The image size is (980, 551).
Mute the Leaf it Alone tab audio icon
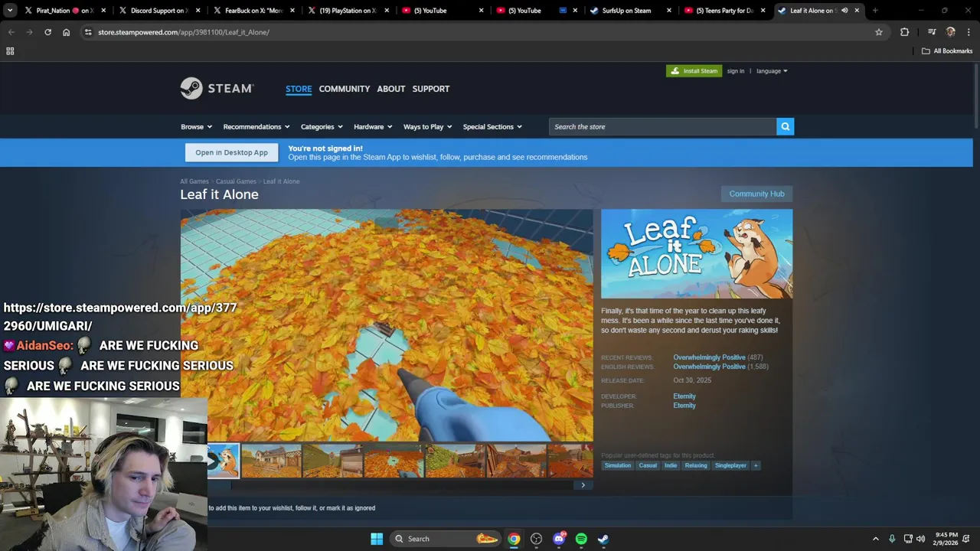tap(844, 11)
